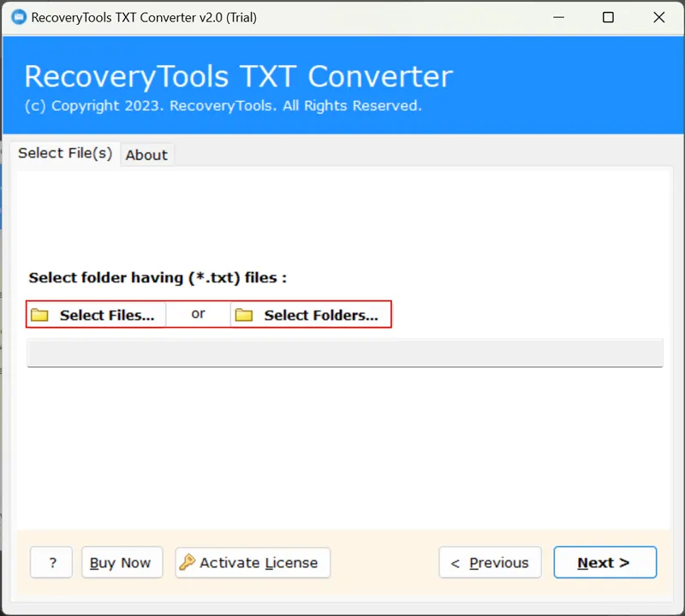Screen dimensions: 685x616
Task: Go back with the Previous button
Action: (x=490, y=562)
